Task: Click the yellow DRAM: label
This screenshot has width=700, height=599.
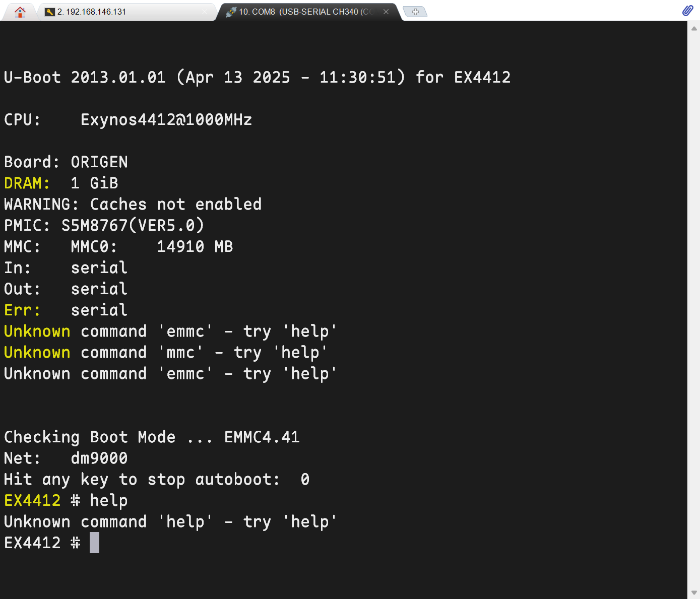Action: tap(27, 183)
